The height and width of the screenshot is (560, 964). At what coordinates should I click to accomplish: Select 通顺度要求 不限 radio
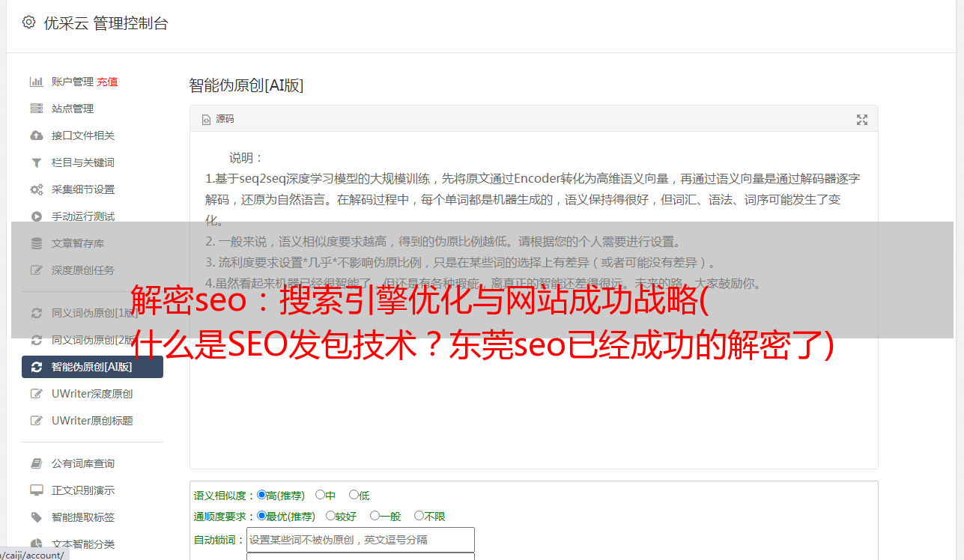click(419, 516)
